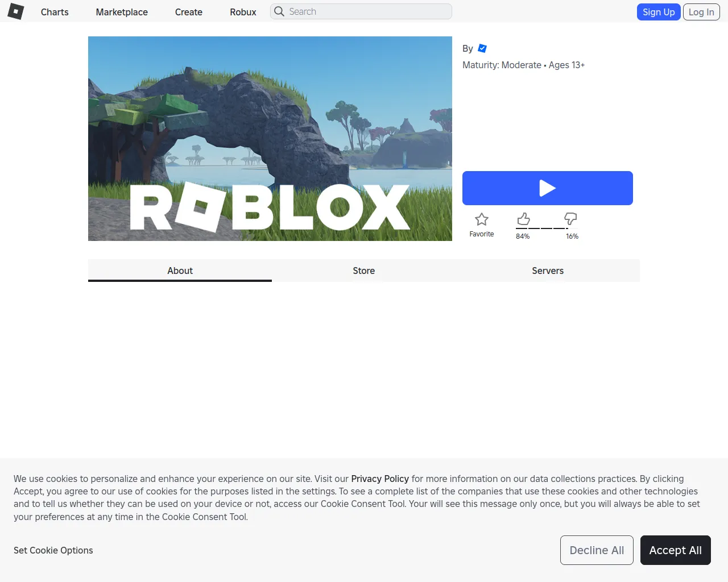Image resolution: width=728 pixels, height=582 pixels.
Task: Open the Charts menu item
Action: pyautogui.click(x=55, y=12)
